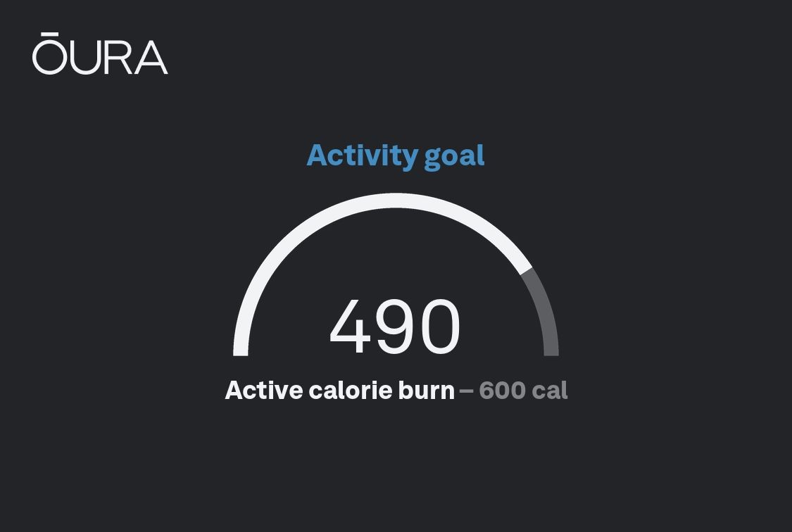Click the dash before 600 cal

[x=466, y=391]
